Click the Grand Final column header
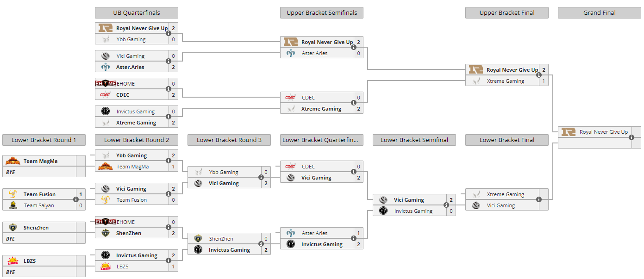Screen dimensions: 644x279 click(599, 13)
